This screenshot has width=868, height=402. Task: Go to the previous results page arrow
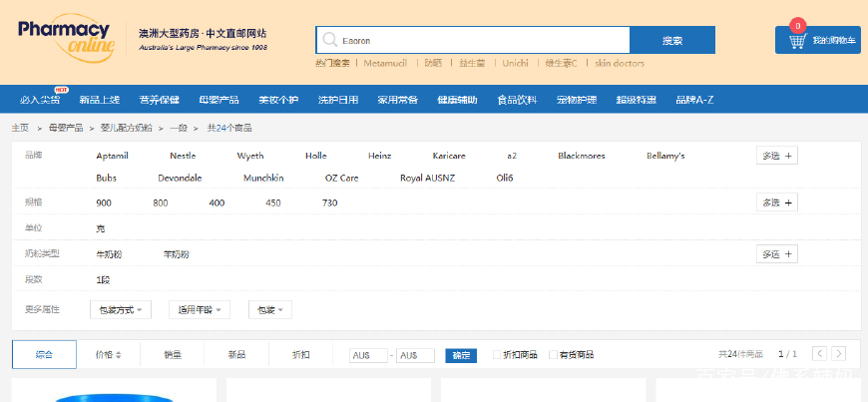point(819,354)
